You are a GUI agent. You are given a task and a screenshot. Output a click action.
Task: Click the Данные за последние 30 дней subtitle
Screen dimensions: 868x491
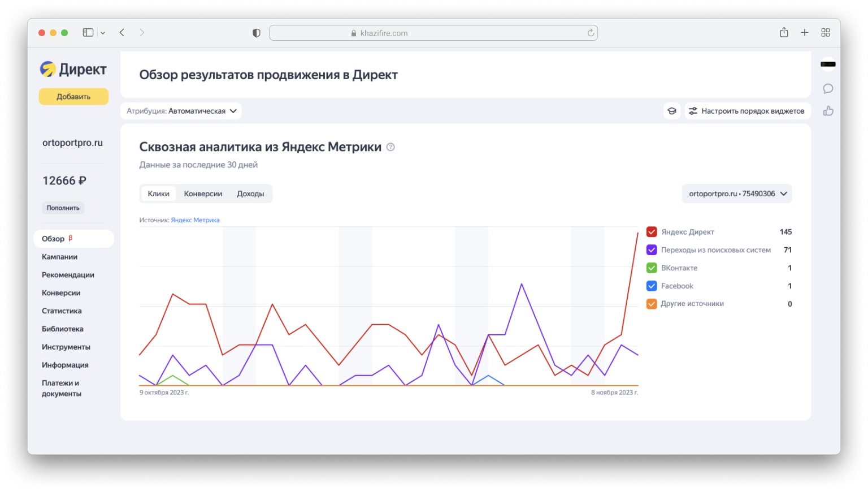(198, 165)
